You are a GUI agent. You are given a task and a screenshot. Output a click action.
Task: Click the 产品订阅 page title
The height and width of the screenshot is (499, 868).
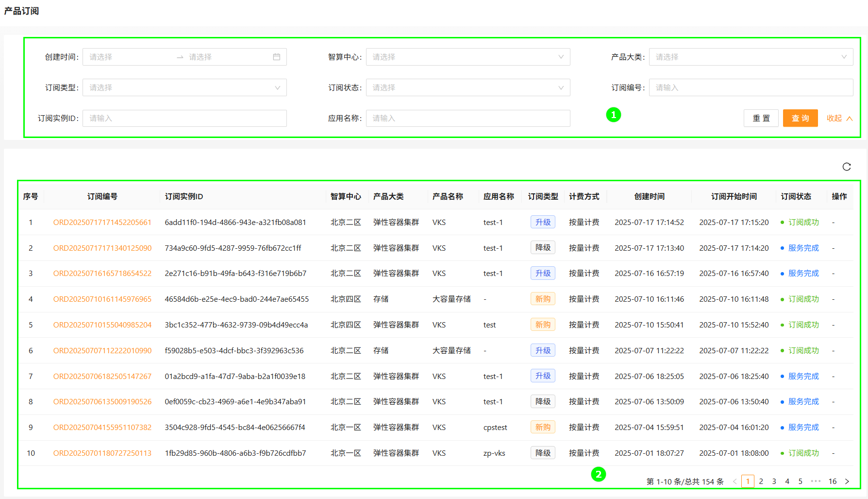21,11
